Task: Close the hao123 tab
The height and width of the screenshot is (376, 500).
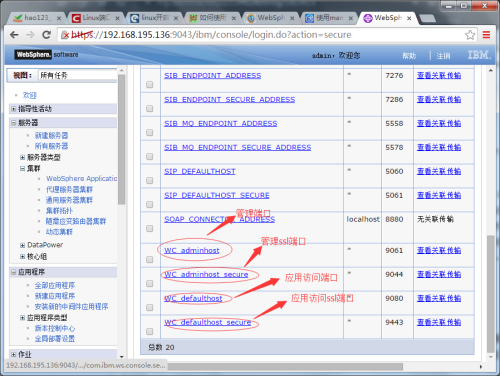Action: click(59, 18)
